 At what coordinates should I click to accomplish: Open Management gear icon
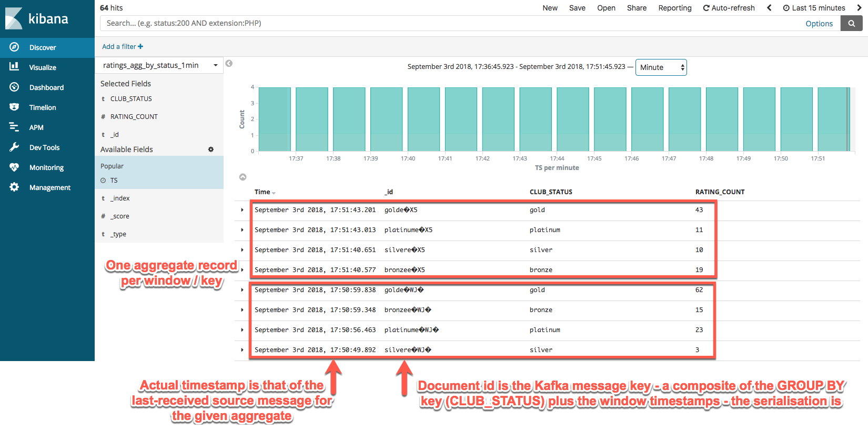pyautogui.click(x=14, y=187)
